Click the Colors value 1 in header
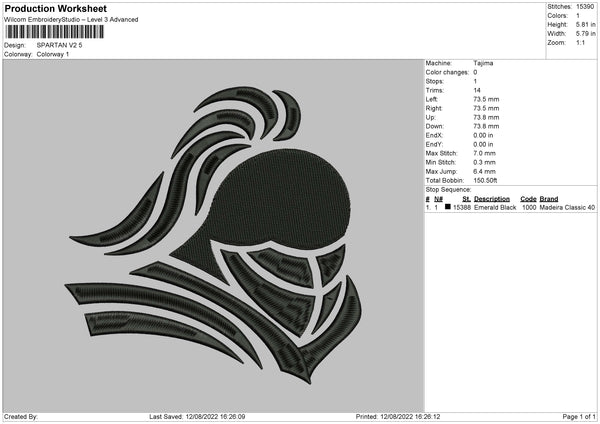600x424 pixels. tap(578, 16)
